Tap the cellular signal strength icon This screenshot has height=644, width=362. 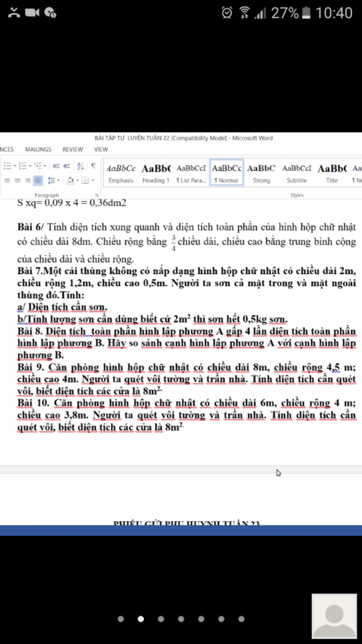(260, 13)
